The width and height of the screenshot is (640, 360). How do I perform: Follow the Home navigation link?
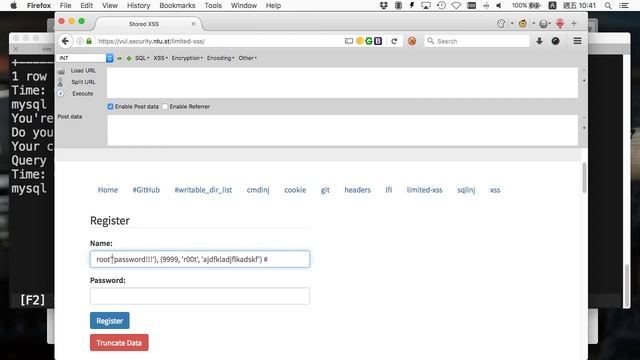pos(108,190)
